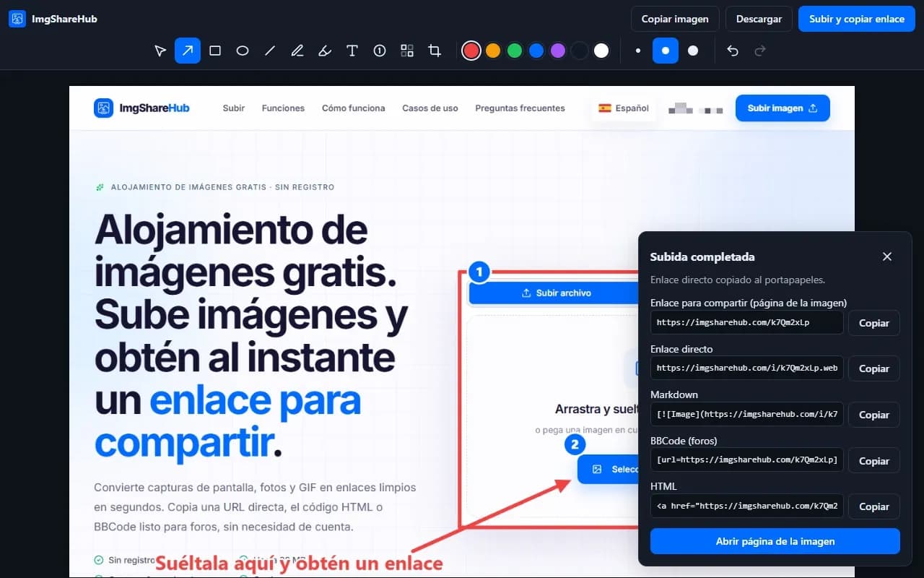The image size is (924, 578).
Task: Pick the purple color swatch
Action: click(x=558, y=51)
